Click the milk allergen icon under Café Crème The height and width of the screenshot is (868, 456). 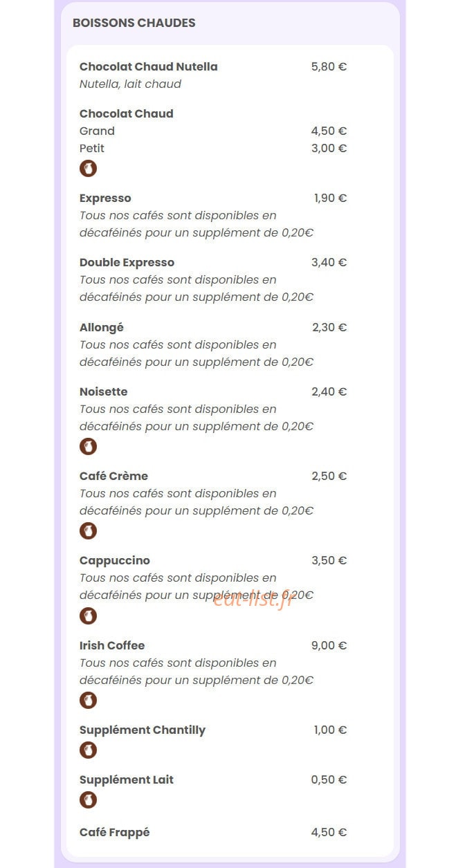point(88,530)
